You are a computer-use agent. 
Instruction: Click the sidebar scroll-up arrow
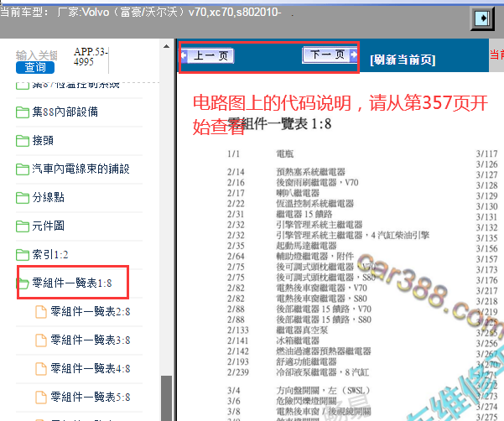pos(166,47)
